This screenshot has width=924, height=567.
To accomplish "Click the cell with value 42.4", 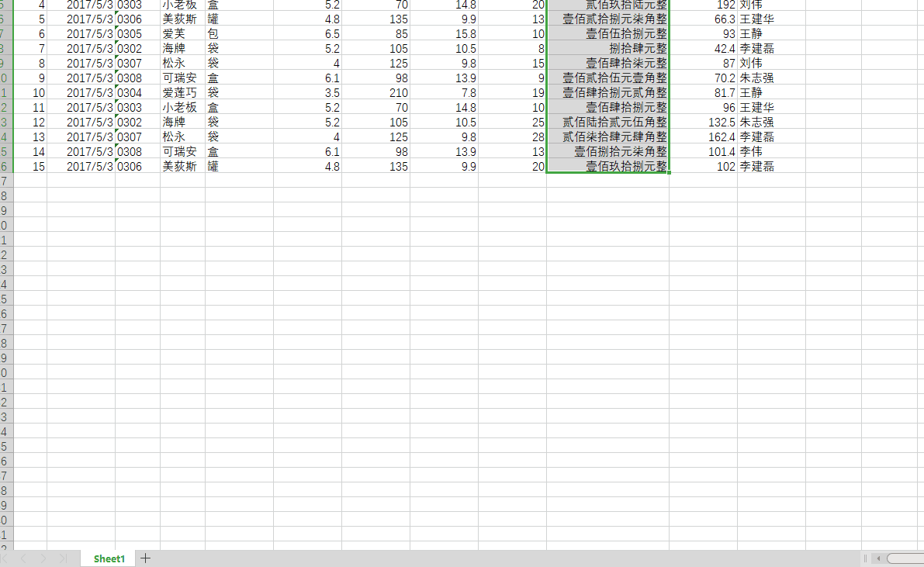I will (x=703, y=48).
